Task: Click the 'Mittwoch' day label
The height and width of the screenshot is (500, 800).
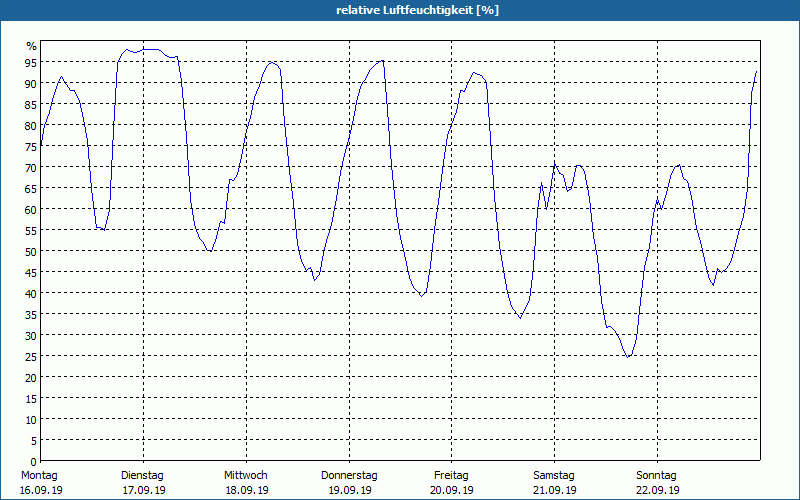Action: click(x=245, y=476)
